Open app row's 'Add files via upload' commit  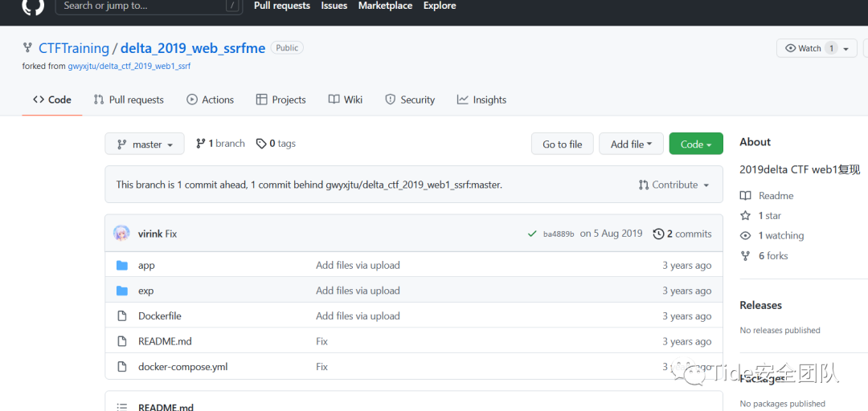click(358, 266)
